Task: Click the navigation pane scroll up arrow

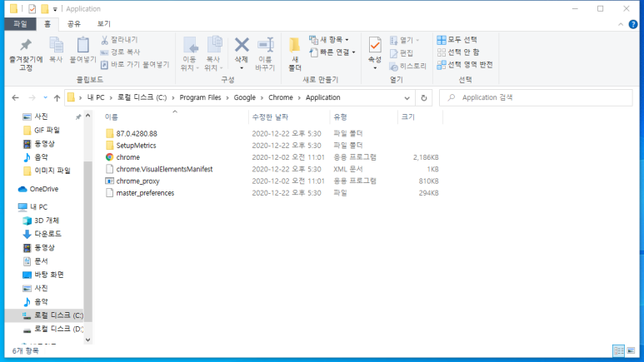Action: coord(87,117)
